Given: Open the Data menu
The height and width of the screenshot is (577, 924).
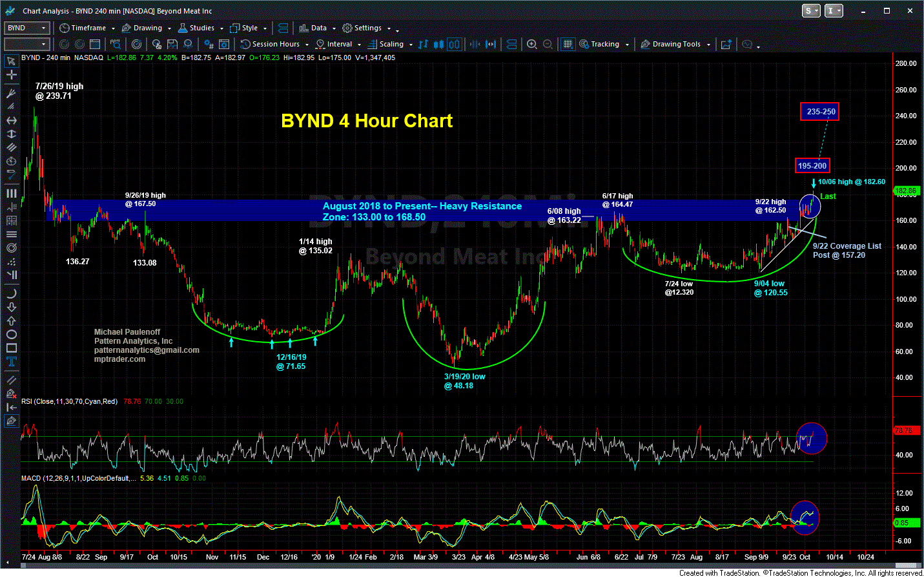Looking at the screenshot, I should click(313, 28).
